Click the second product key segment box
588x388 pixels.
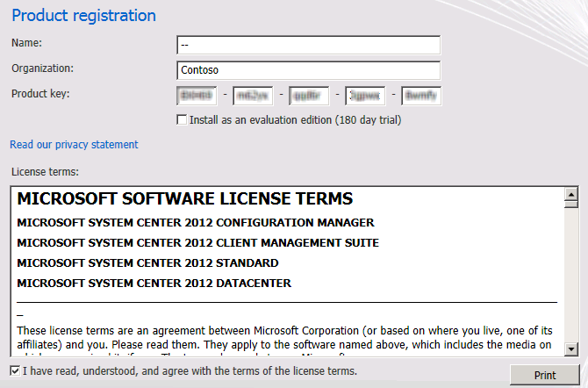[251, 94]
